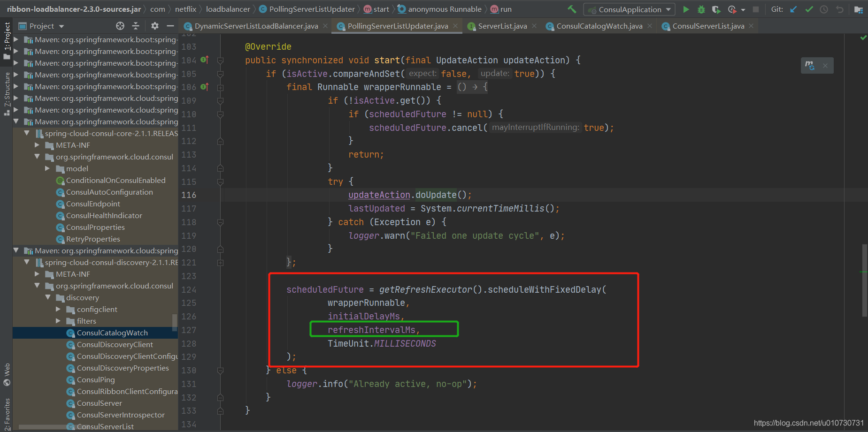The width and height of the screenshot is (868, 432).
Task: Hide the Project panel with minus icon
Action: 170,26
